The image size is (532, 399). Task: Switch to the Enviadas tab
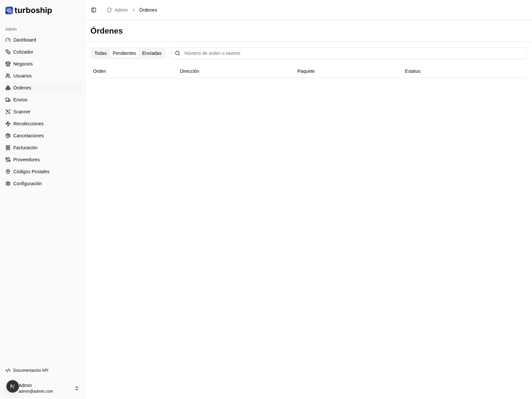tap(152, 53)
